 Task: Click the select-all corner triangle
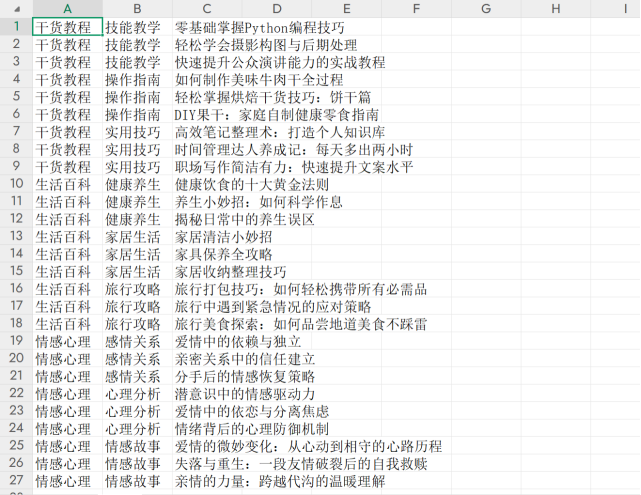[17, 9]
